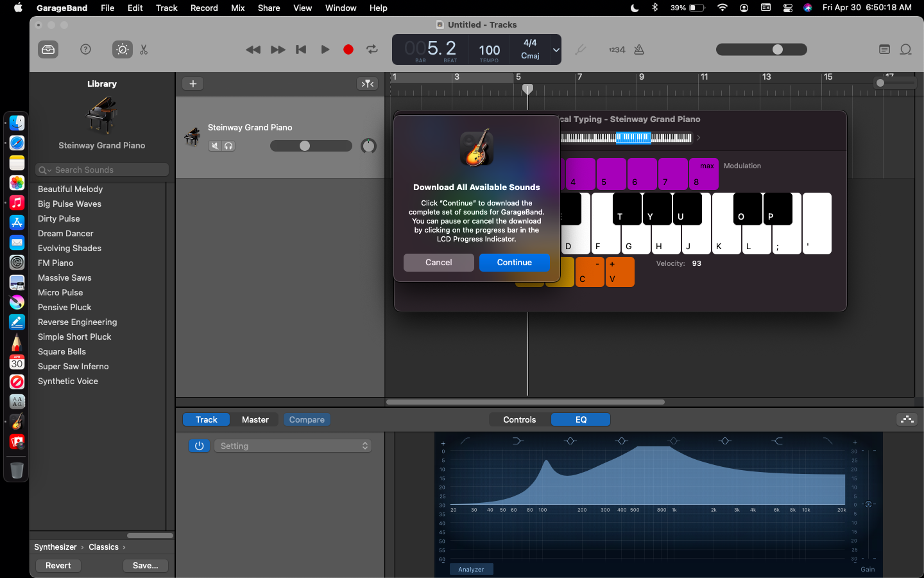Toggle Cycle mode in the transport
This screenshot has height=578, width=924.
[x=372, y=49]
